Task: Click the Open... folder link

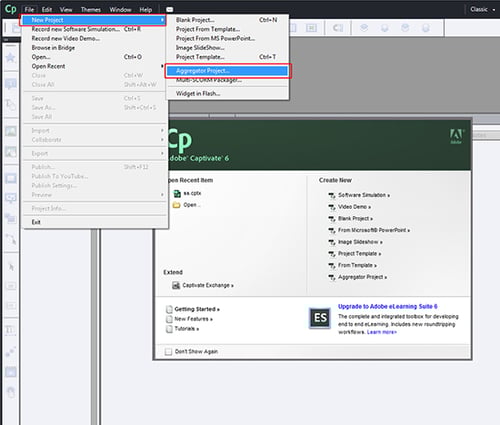Action: click(x=192, y=205)
